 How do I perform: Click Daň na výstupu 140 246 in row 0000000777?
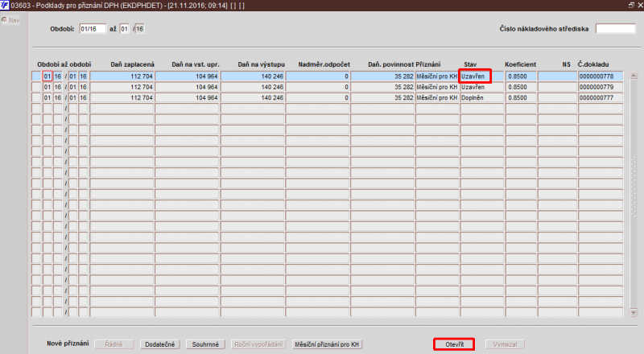pos(252,97)
